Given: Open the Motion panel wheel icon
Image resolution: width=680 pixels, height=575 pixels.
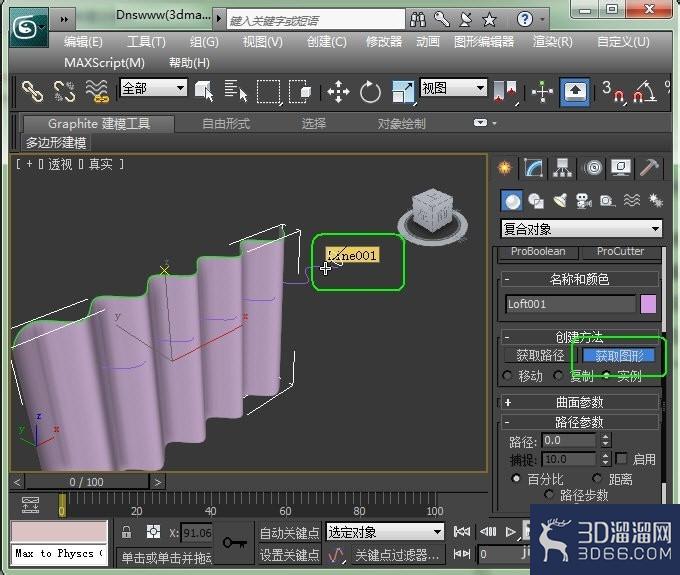Looking at the screenshot, I should [593, 167].
